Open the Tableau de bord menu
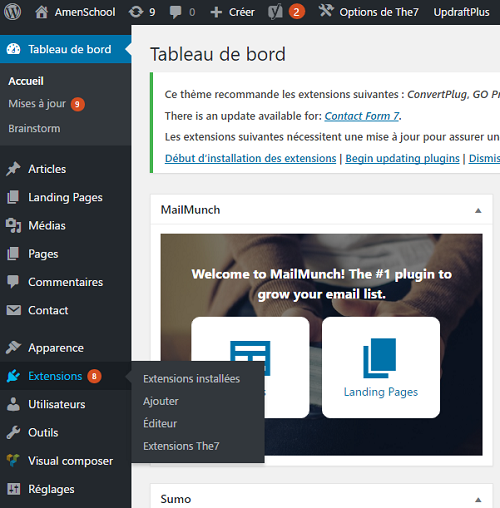This screenshot has height=508, width=500. (65, 49)
